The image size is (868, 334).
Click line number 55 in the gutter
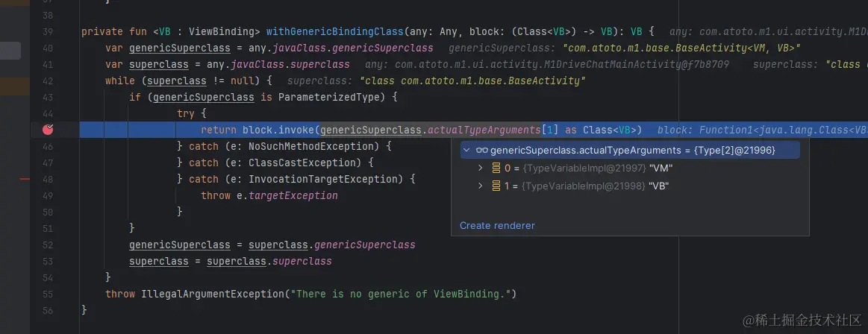tap(47, 294)
